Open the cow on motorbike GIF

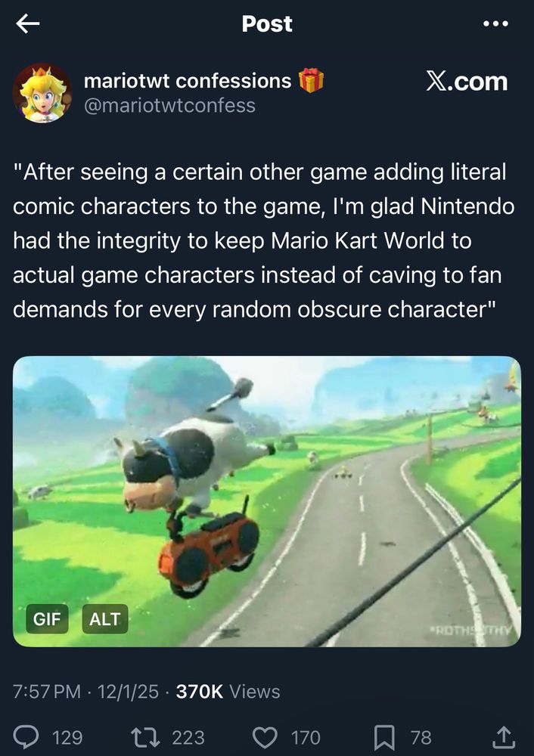click(x=267, y=501)
